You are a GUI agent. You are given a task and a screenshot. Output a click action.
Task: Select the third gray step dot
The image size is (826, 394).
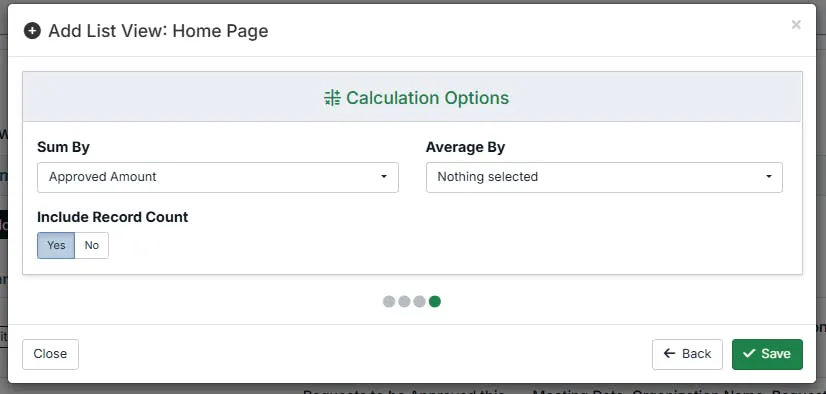[419, 301]
